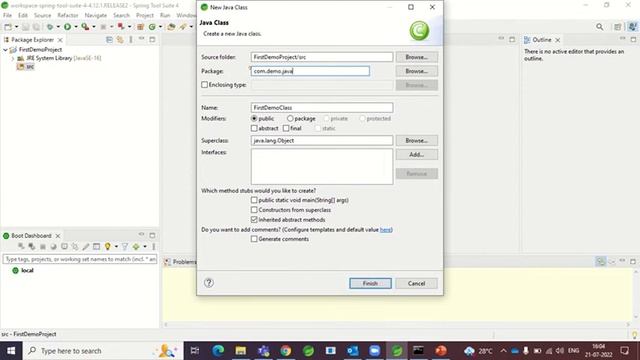Collapse the FirstDemoProject tree node

click(5, 49)
